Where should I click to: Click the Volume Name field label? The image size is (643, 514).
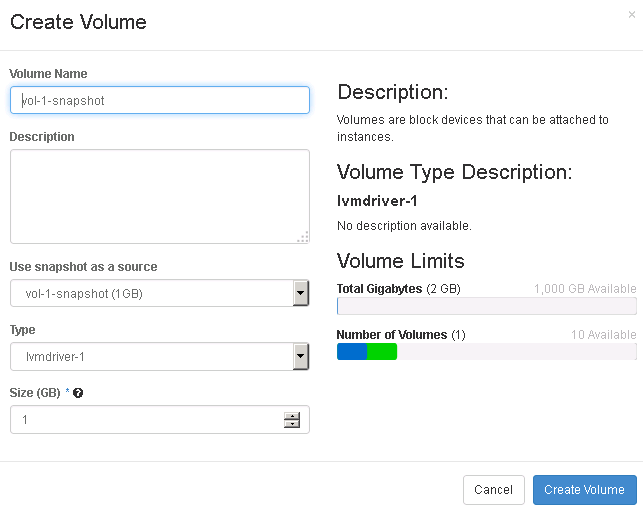[x=48, y=74]
